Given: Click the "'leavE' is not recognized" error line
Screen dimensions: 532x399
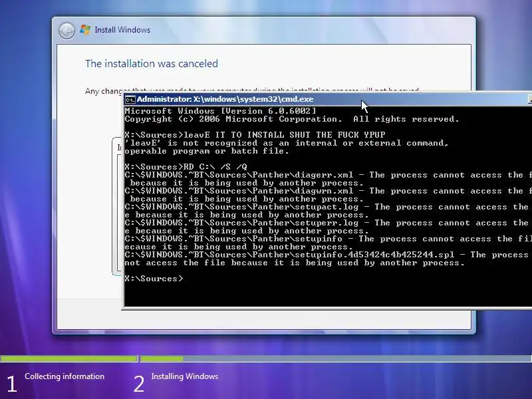Looking at the screenshot, I should click(287, 143).
